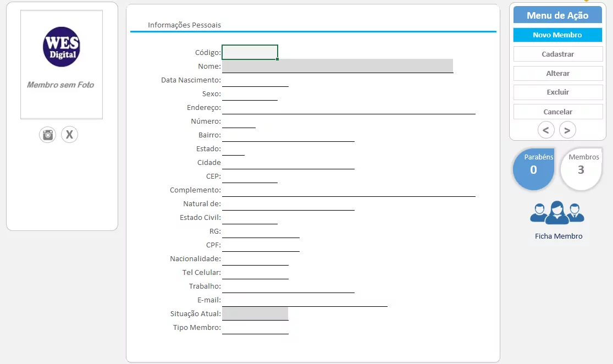Remove photo with the X icon

pos(70,135)
